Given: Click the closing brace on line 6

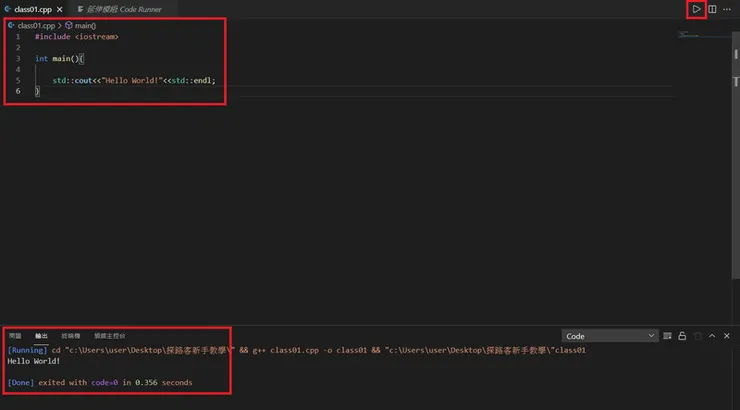Looking at the screenshot, I should 37,91.
